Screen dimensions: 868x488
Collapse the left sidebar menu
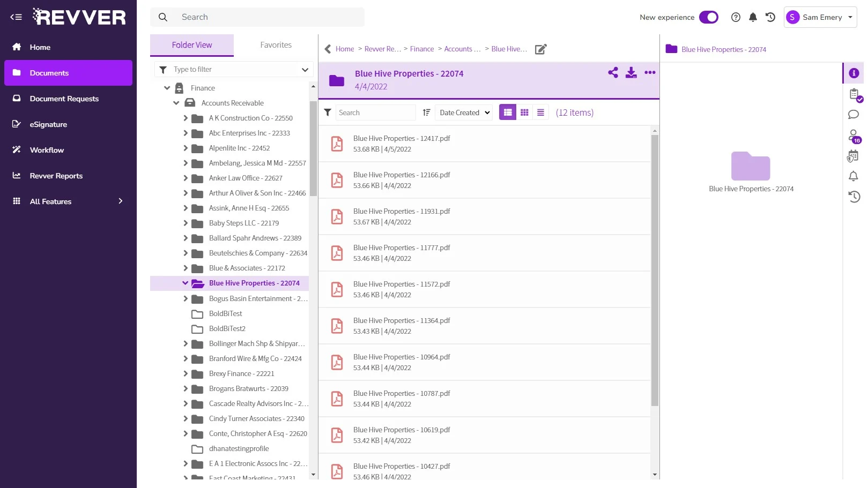click(x=16, y=17)
